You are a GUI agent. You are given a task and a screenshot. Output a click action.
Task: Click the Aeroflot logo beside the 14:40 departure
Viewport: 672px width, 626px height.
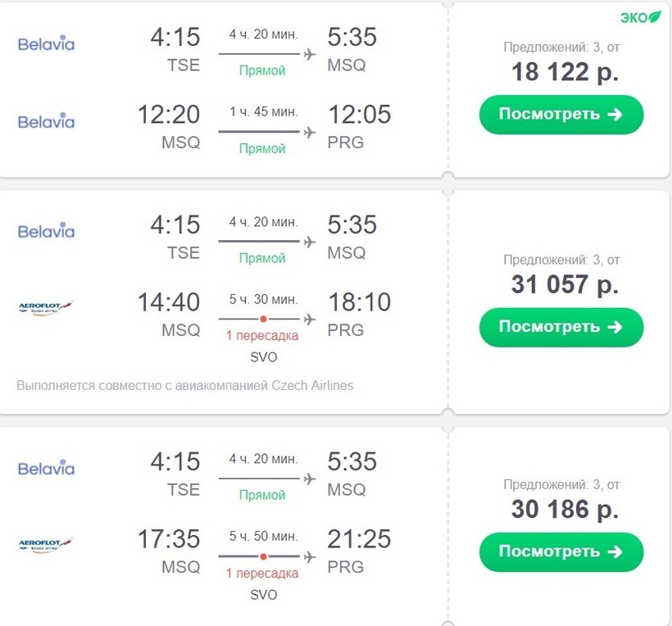pos(46,309)
